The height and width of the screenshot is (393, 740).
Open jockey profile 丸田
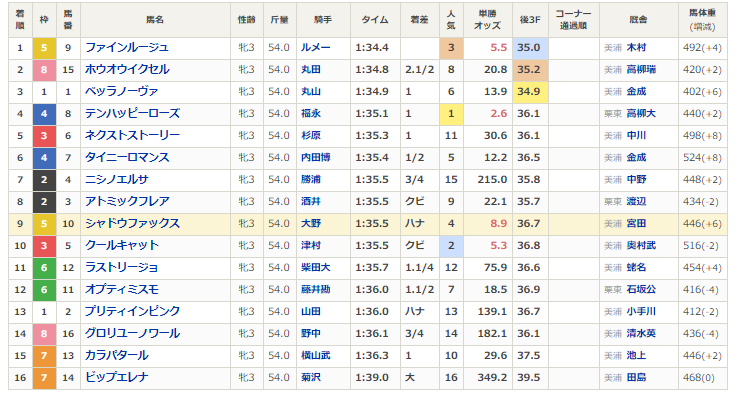(311, 70)
